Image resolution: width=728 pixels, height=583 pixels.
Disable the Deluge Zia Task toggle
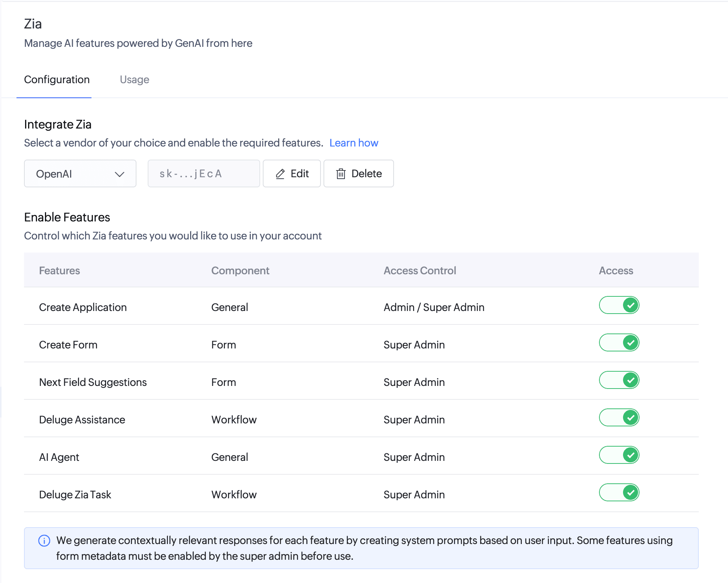[x=619, y=492]
